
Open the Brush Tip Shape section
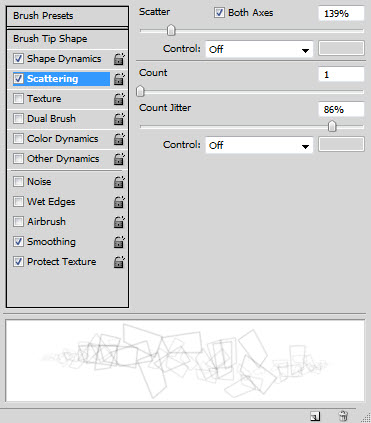coord(67,39)
